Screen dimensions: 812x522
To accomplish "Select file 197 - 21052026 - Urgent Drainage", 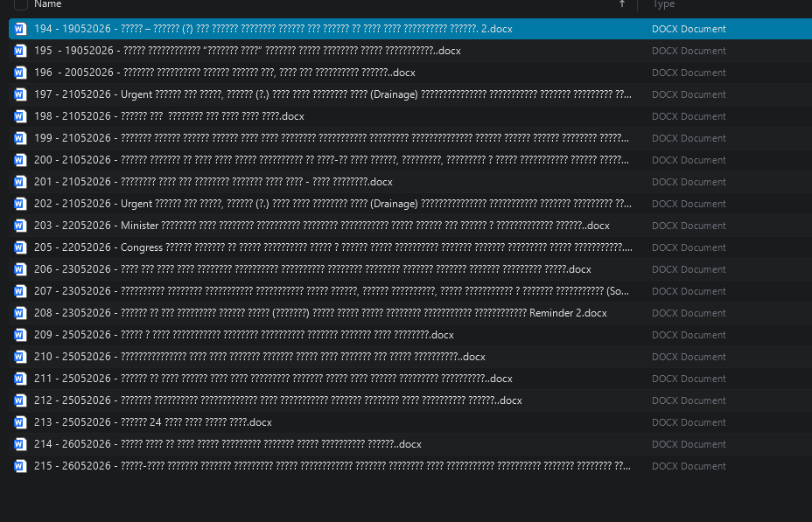I will (332, 94).
